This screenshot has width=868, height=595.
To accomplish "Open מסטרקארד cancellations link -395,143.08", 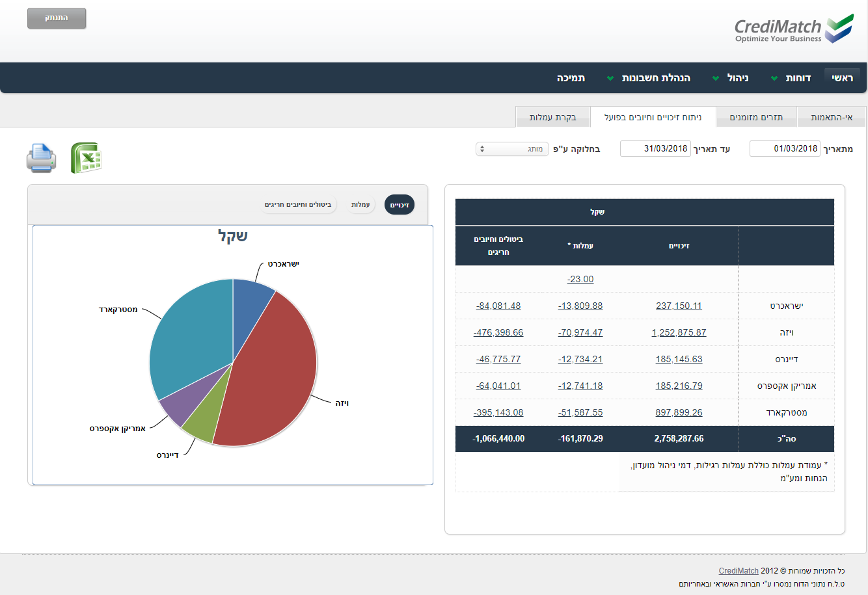I will [x=498, y=412].
